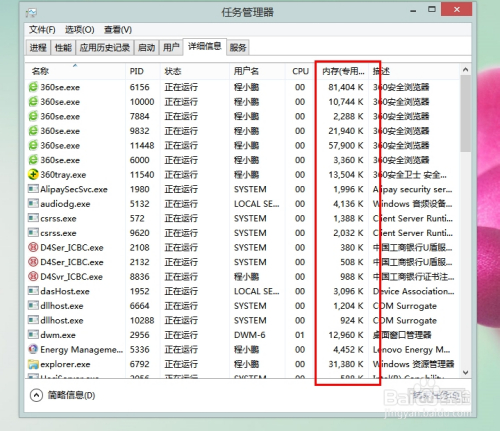This screenshot has height=431, width=500.
Task: Select description Device Association...
Action: tap(413, 291)
